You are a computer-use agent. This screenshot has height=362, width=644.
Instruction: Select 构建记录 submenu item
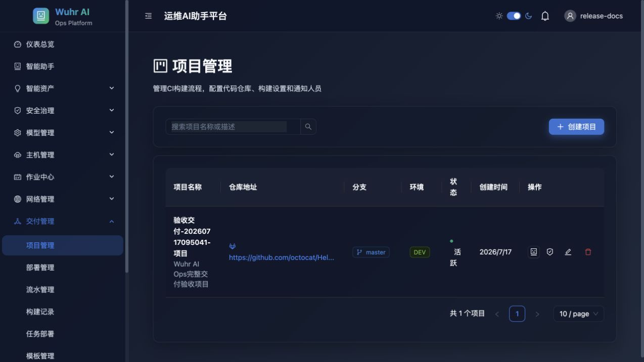coord(63,312)
